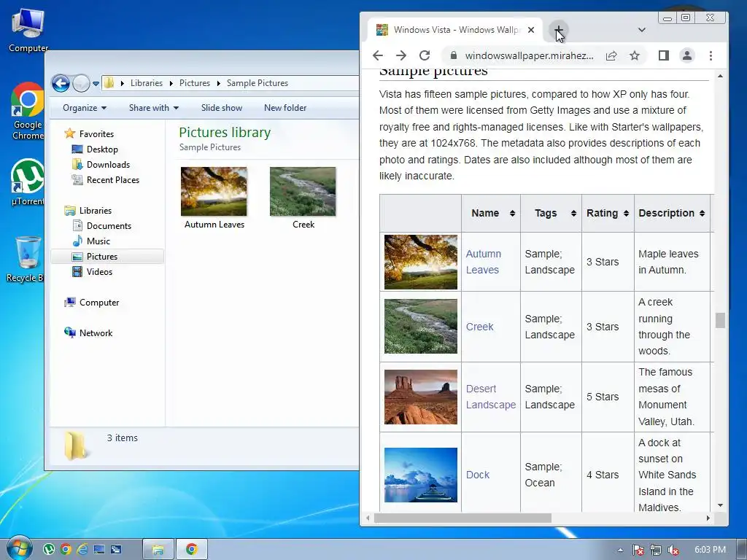Image resolution: width=747 pixels, height=560 pixels.
Task: Select Pictures in the Explorer breadcrumb
Action: 194,83
